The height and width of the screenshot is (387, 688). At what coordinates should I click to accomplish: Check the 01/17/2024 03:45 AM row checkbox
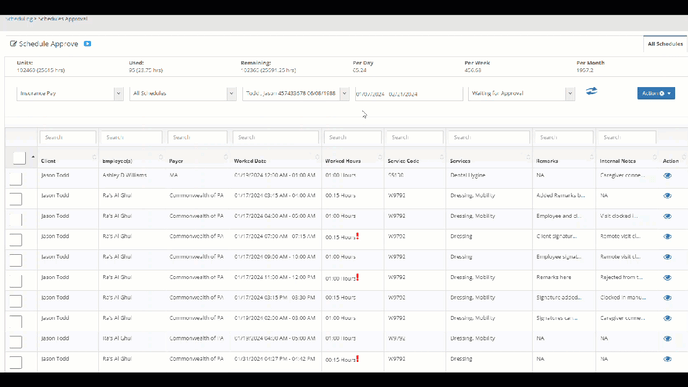click(x=16, y=199)
